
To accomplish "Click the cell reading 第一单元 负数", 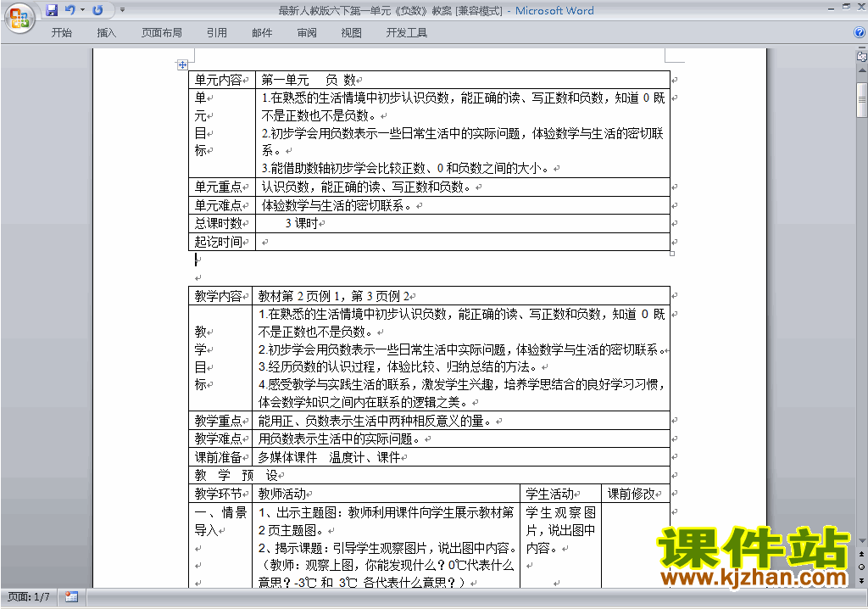I will [463, 80].
